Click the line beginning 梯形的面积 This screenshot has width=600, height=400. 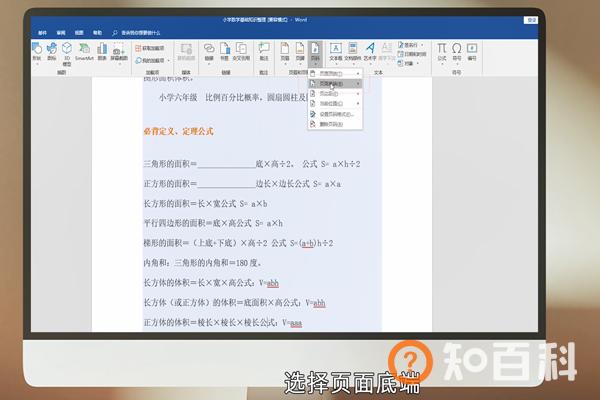tap(238, 243)
